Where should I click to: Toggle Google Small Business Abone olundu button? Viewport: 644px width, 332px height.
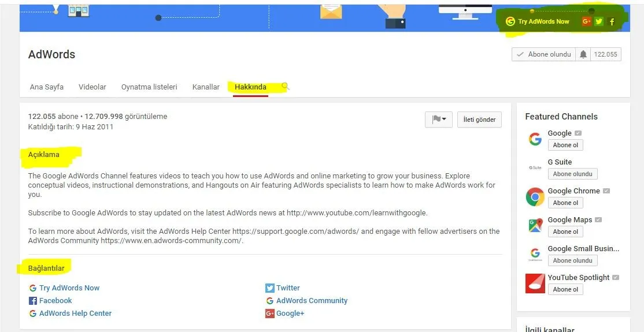[572, 260]
